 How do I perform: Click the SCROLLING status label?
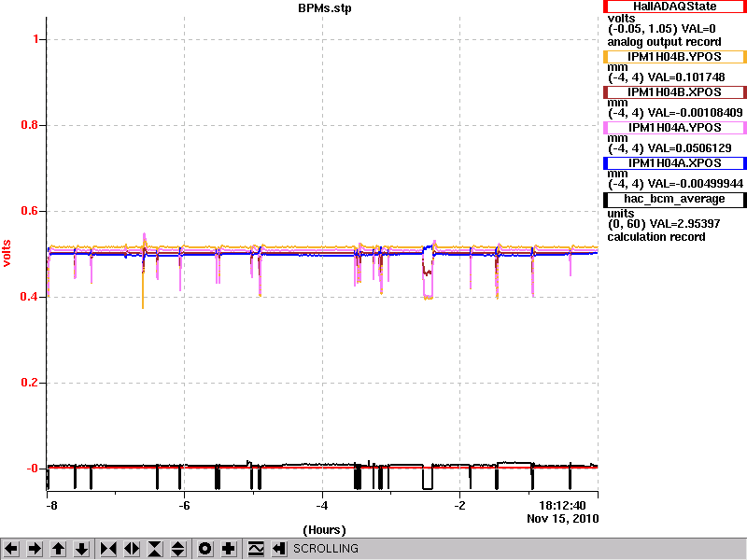coord(326,549)
